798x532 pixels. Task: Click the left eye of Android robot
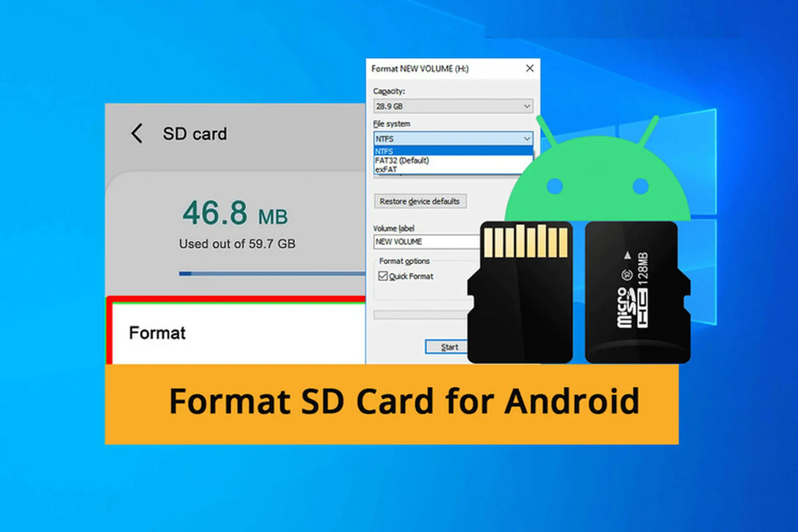(x=555, y=186)
